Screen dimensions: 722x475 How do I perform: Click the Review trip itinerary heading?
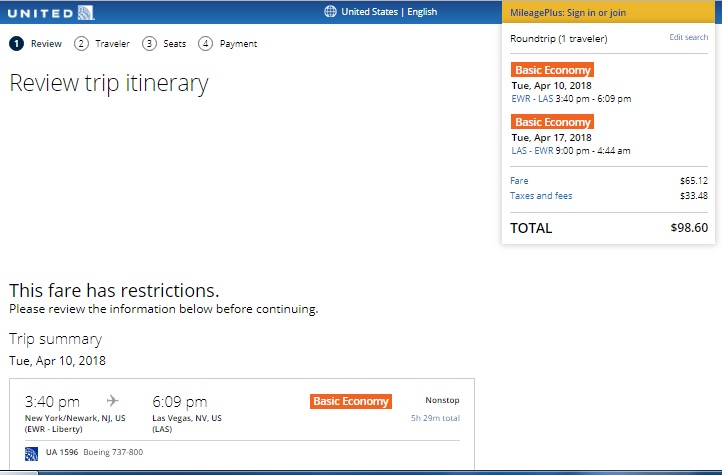coord(109,83)
